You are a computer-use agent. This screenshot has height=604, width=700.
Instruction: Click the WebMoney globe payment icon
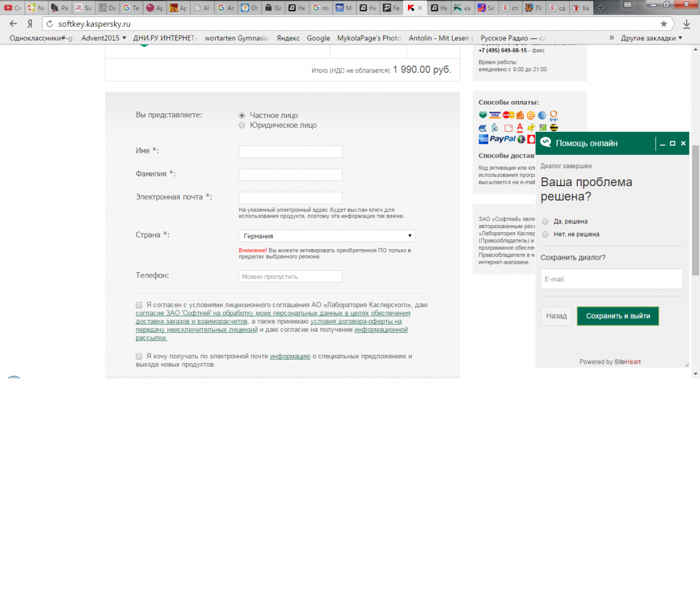tap(542, 115)
